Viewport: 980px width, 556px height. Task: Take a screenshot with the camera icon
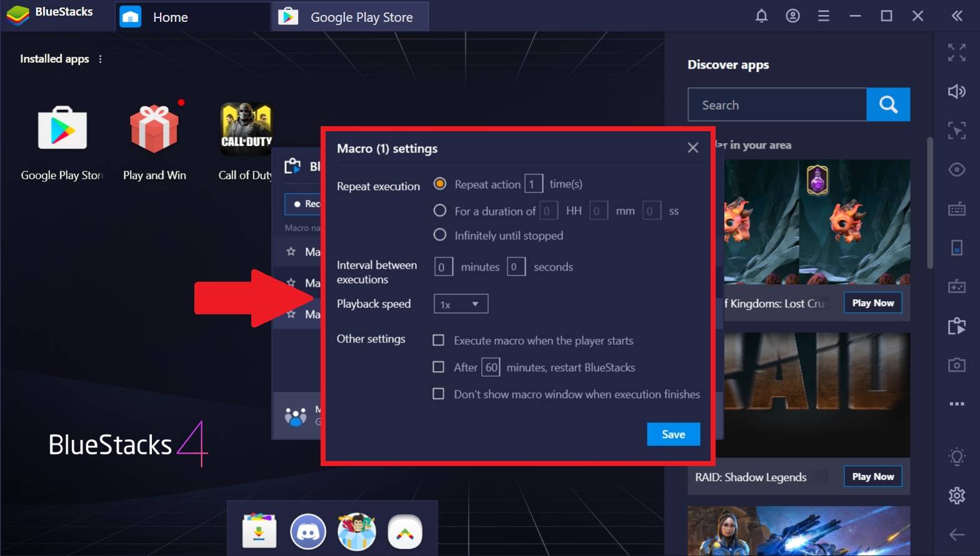click(957, 365)
